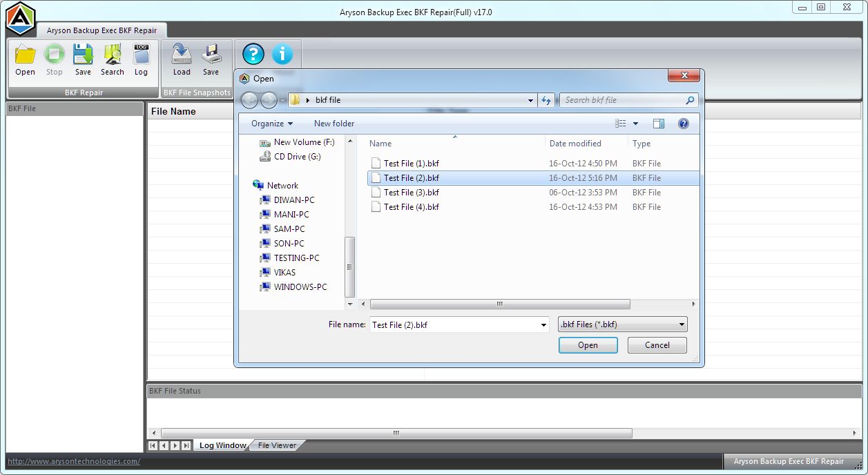This screenshot has height=475, width=868.
Task: Click Save in BKF File Snapshots group
Action: click(x=211, y=59)
